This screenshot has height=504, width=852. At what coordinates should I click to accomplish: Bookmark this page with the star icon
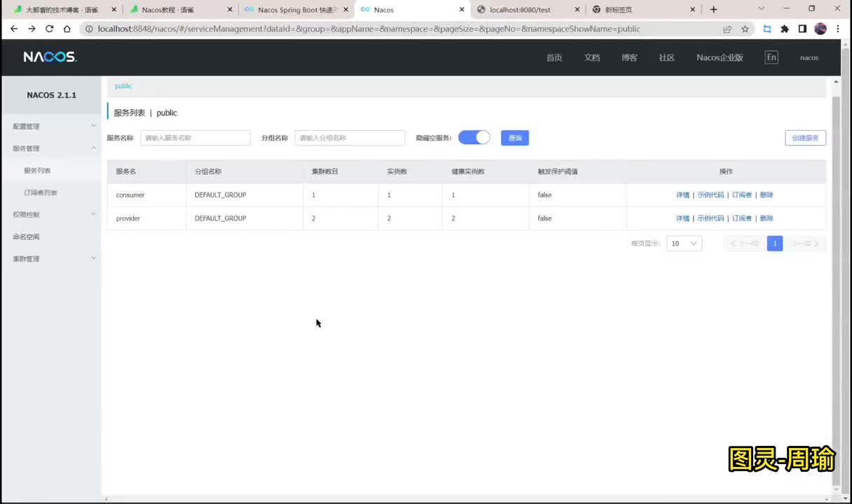tap(745, 29)
